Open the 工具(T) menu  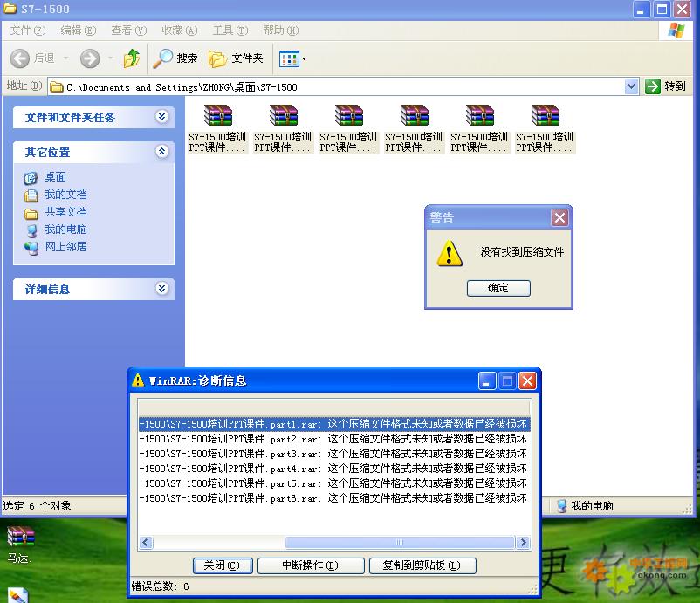pyautogui.click(x=230, y=31)
